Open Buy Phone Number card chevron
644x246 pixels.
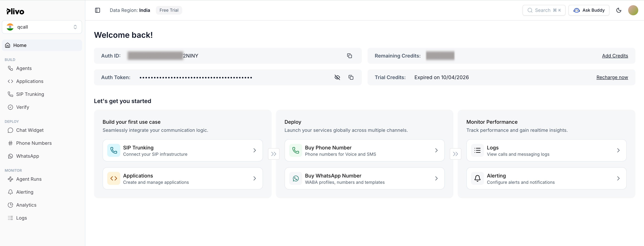coord(436,150)
